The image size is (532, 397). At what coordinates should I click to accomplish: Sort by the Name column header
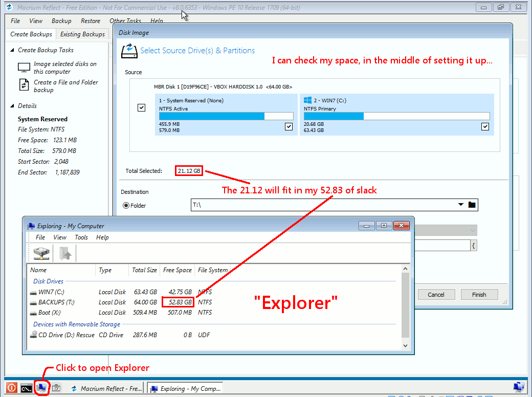62,270
